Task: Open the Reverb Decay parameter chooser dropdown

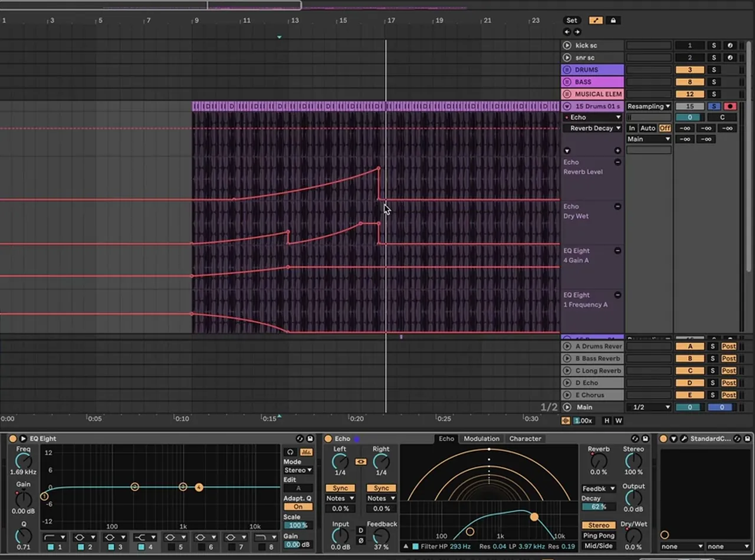Action: (593, 128)
